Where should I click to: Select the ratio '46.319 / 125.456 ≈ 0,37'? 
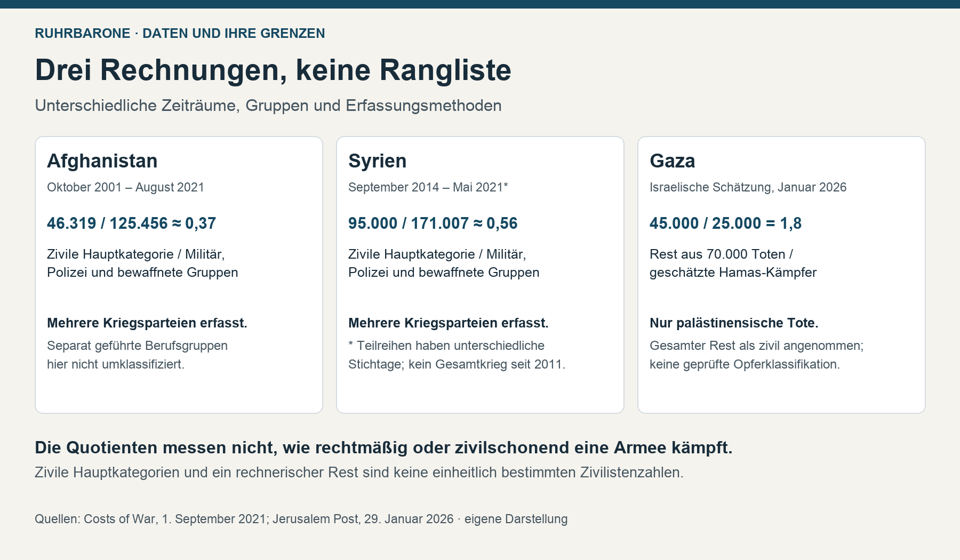[132, 223]
